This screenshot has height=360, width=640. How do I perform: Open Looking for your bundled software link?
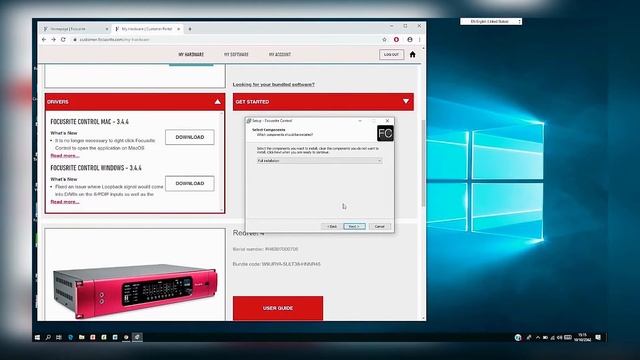coord(273,84)
